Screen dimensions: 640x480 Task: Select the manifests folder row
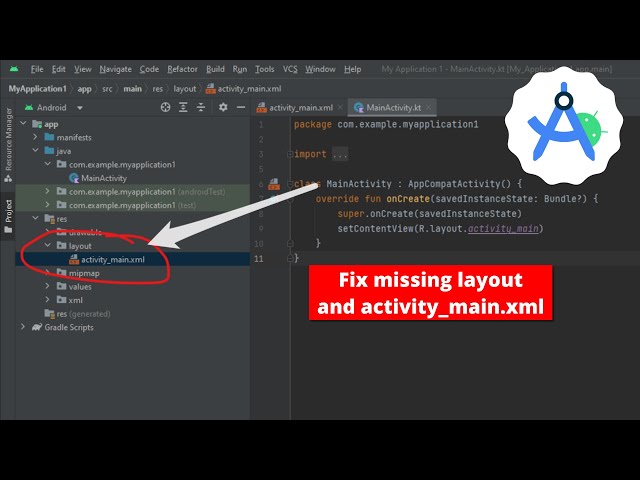(132, 137)
